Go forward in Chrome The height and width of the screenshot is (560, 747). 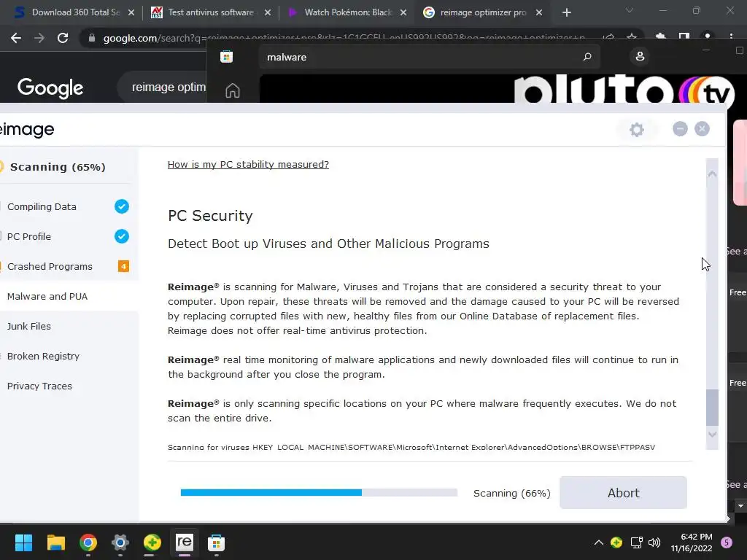[39, 38]
